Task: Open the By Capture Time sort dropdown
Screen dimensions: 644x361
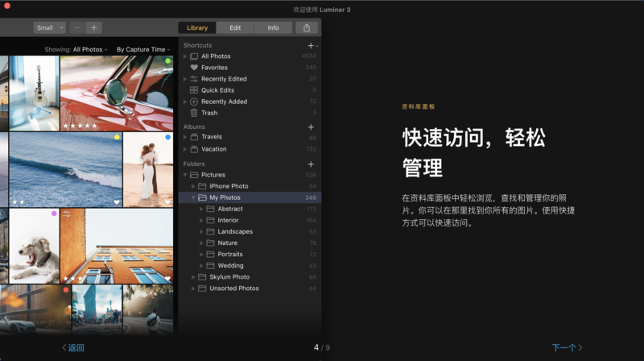Action: [143, 49]
